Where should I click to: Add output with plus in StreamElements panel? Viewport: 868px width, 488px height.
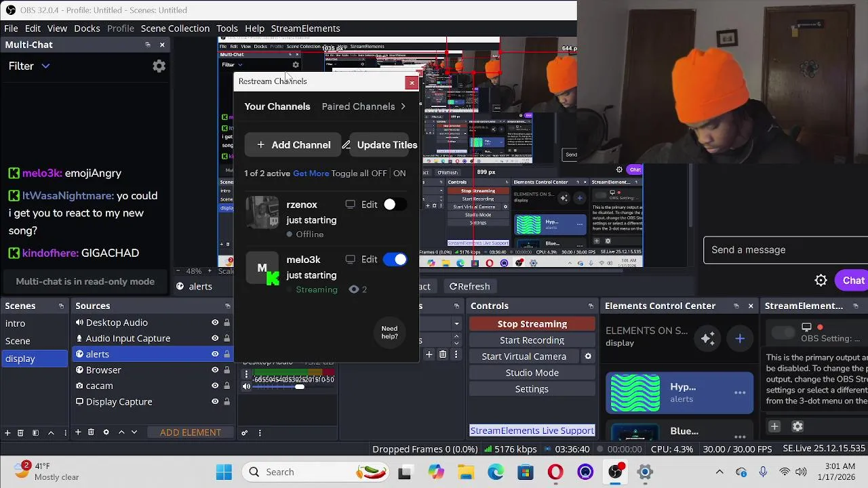[x=774, y=426]
